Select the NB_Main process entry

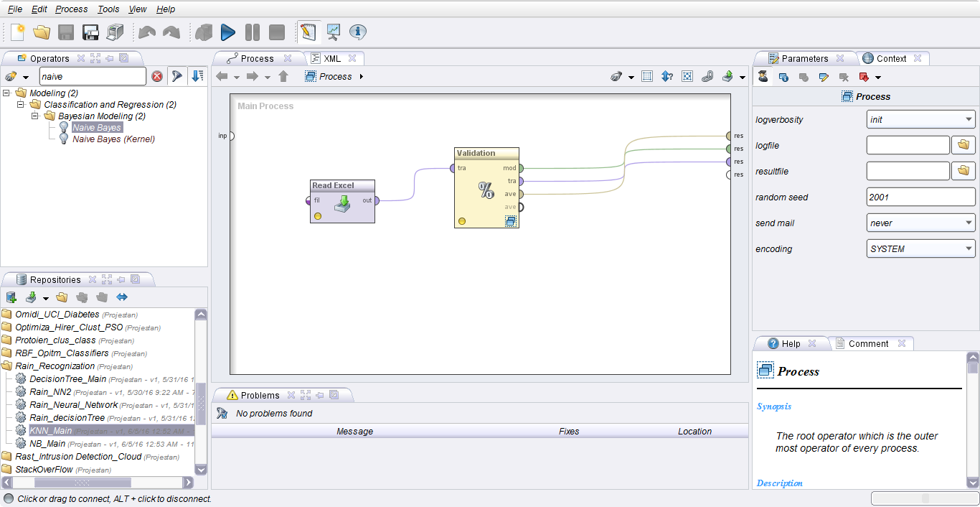click(x=47, y=444)
